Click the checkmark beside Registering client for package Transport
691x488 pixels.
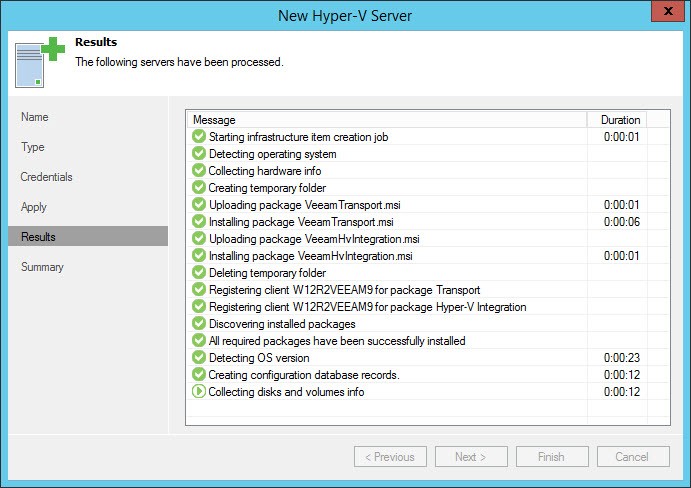tap(199, 289)
